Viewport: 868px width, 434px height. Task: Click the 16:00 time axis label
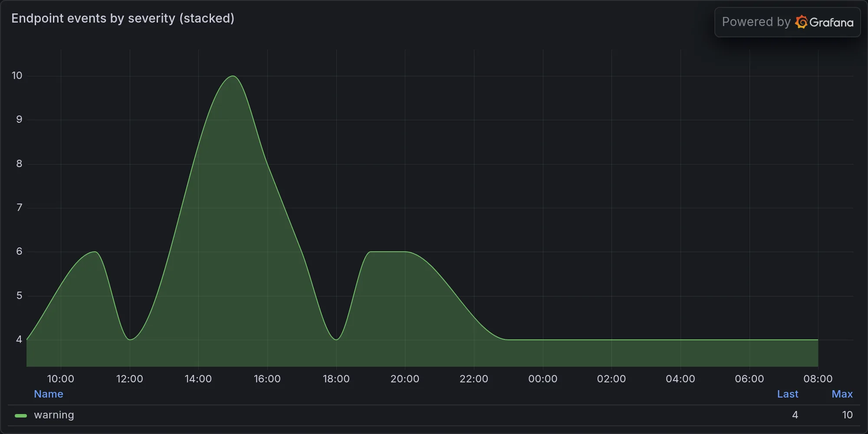tap(267, 379)
